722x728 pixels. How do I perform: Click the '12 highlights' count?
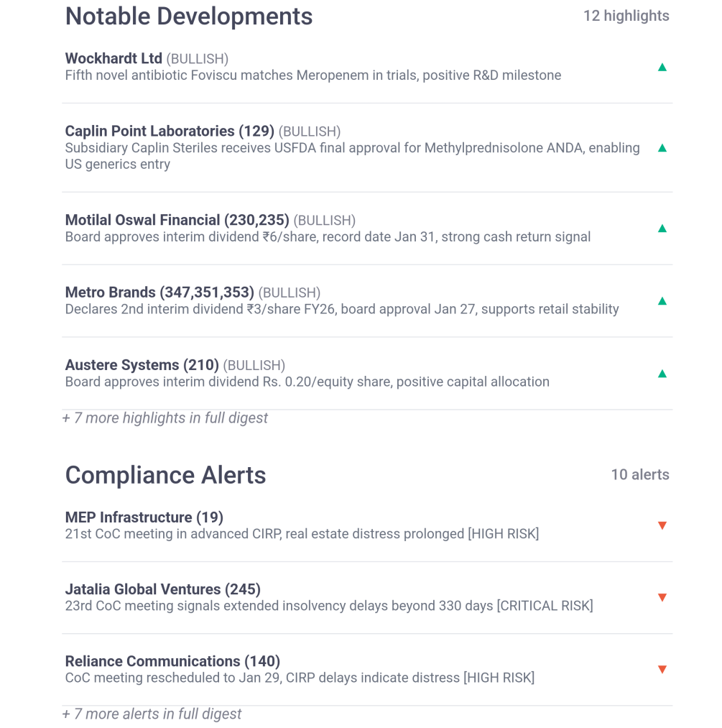(x=626, y=16)
